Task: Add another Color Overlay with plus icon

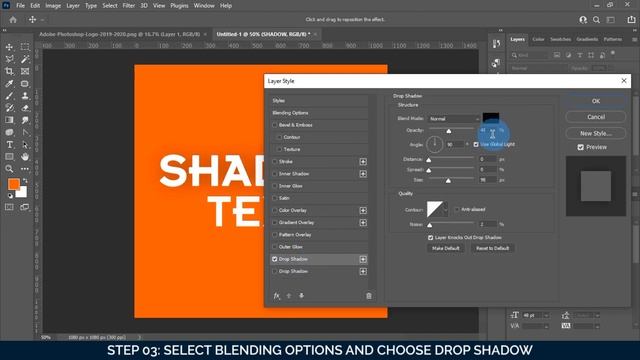Action: [363, 210]
